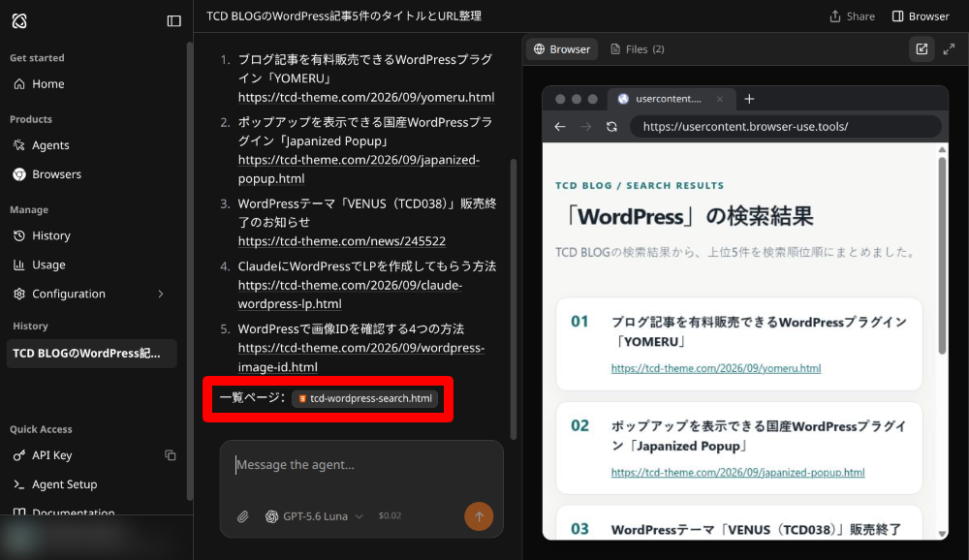Click the Share button in the header

(852, 16)
